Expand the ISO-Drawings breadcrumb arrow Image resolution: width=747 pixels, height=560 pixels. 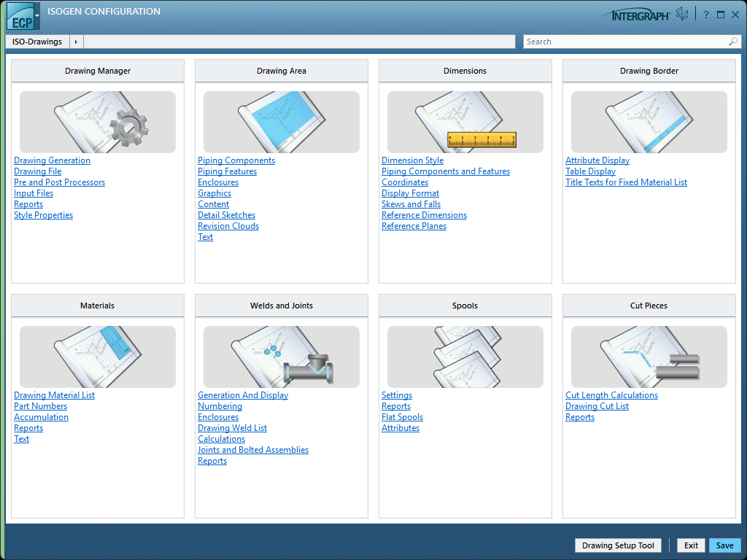77,42
